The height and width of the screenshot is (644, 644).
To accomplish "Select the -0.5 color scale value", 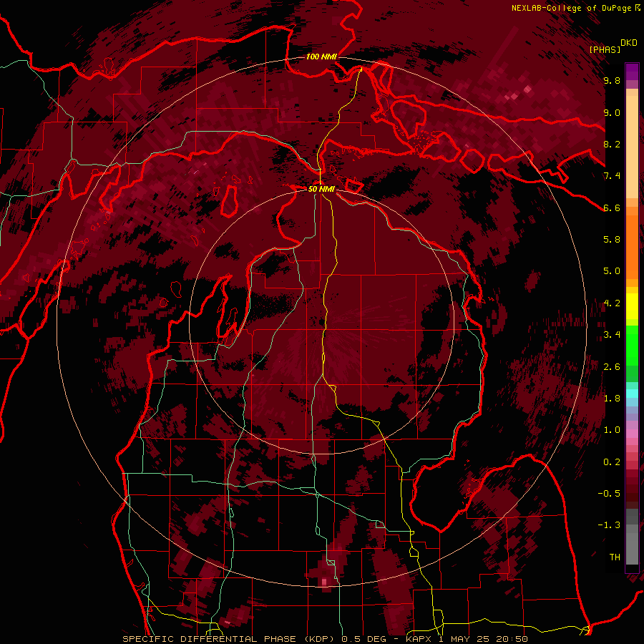I will pos(609,493).
